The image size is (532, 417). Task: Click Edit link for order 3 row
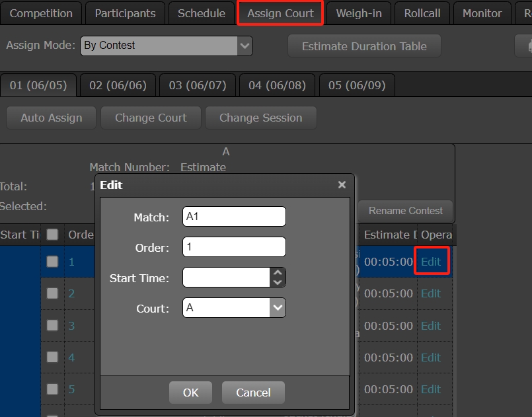click(x=431, y=326)
